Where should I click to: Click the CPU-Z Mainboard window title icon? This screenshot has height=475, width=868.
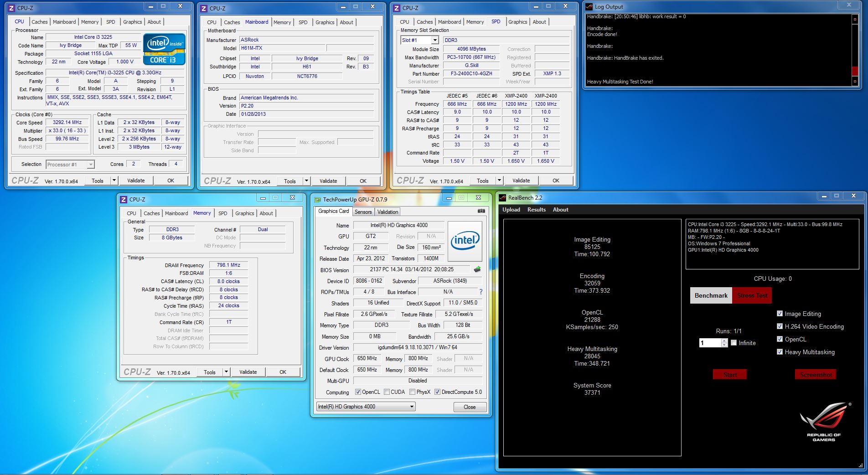point(204,8)
